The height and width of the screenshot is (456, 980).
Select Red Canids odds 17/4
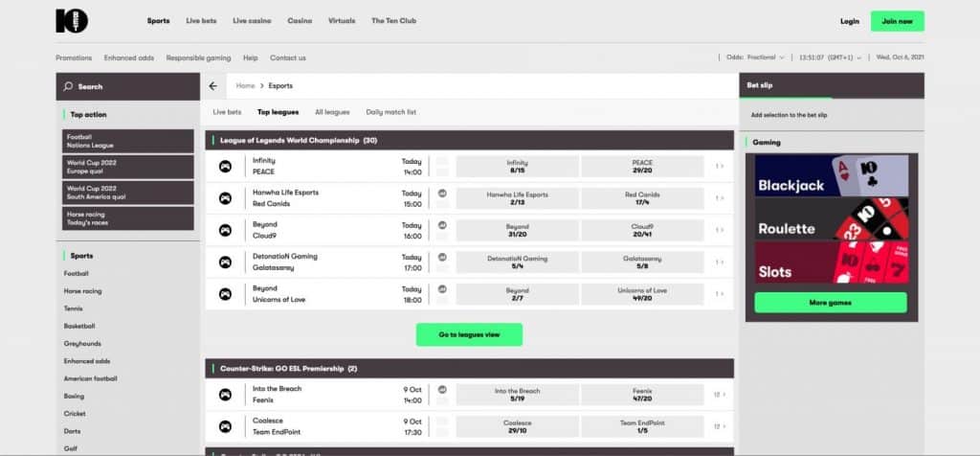point(642,198)
